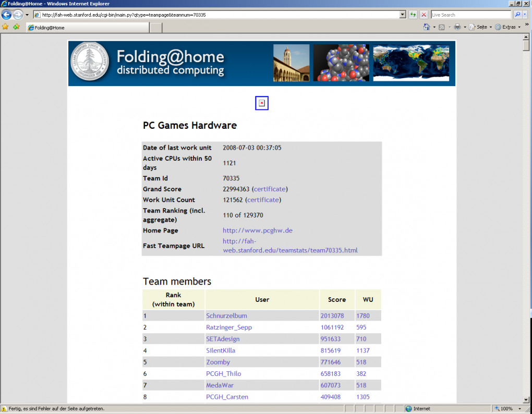Image resolution: width=532 pixels, height=414 pixels.
Task: Click the page error warning icon in status bar
Action: click(x=4, y=409)
